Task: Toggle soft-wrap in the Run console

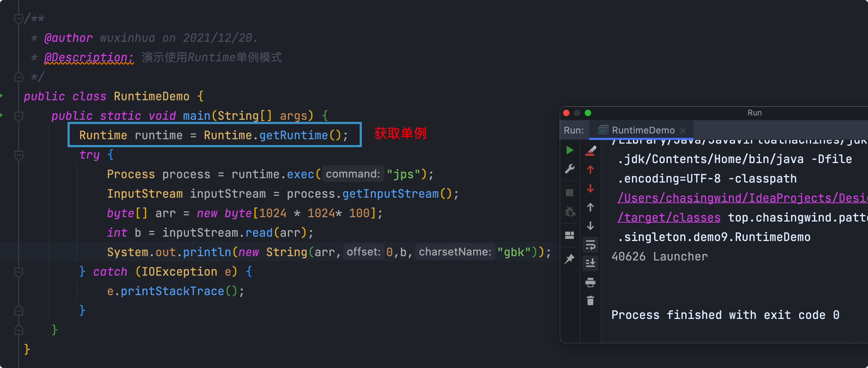Action: [x=590, y=245]
